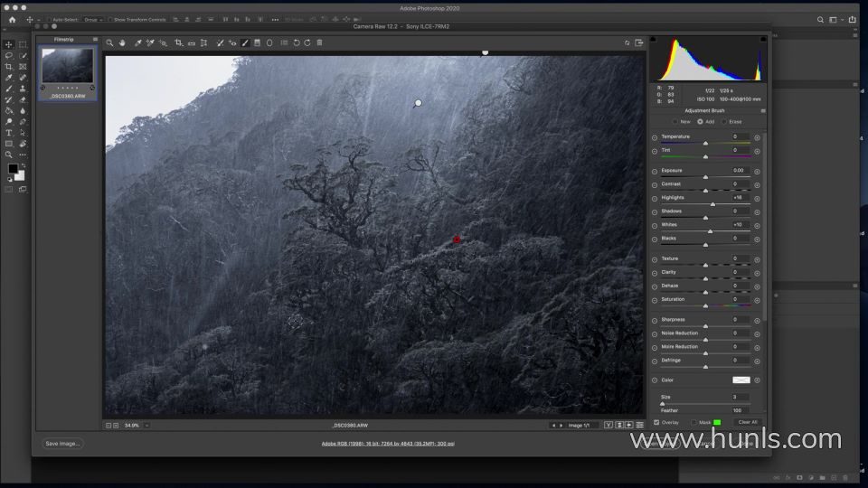Image resolution: width=868 pixels, height=488 pixels.
Task: Select Photoshop Clone Stamp tool
Action: click(23, 89)
